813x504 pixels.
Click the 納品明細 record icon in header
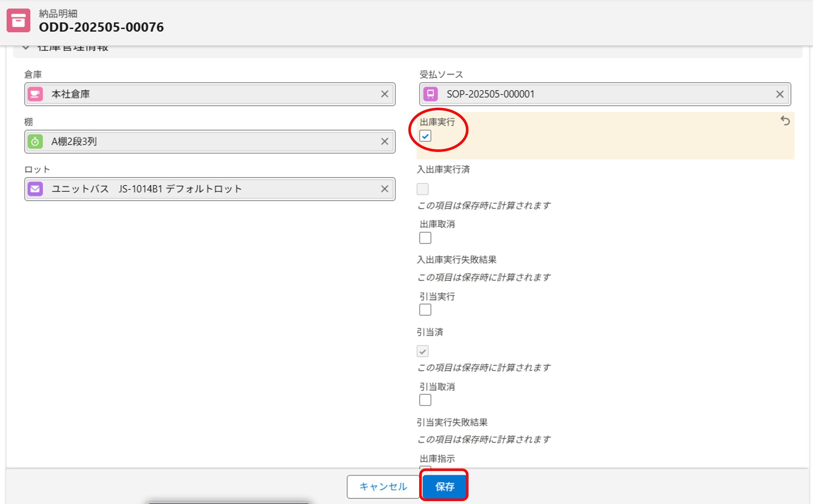click(18, 21)
